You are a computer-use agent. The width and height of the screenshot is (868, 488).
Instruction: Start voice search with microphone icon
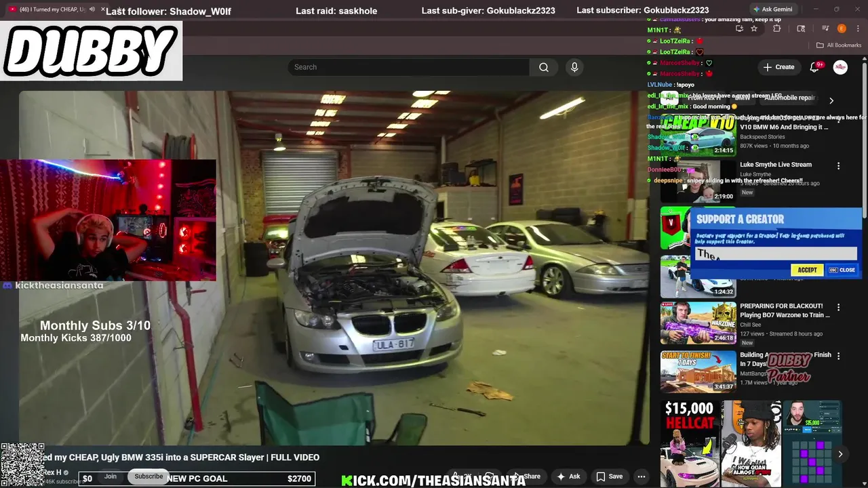574,67
